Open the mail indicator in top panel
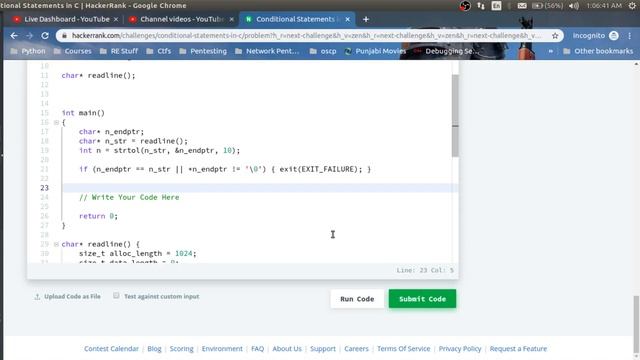640x360 pixels. coord(522,6)
